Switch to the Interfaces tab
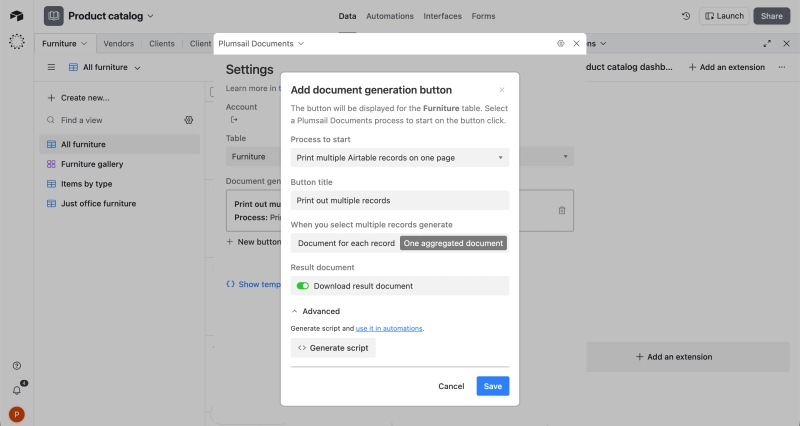Image resolution: width=800 pixels, height=426 pixels. [442, 16]
